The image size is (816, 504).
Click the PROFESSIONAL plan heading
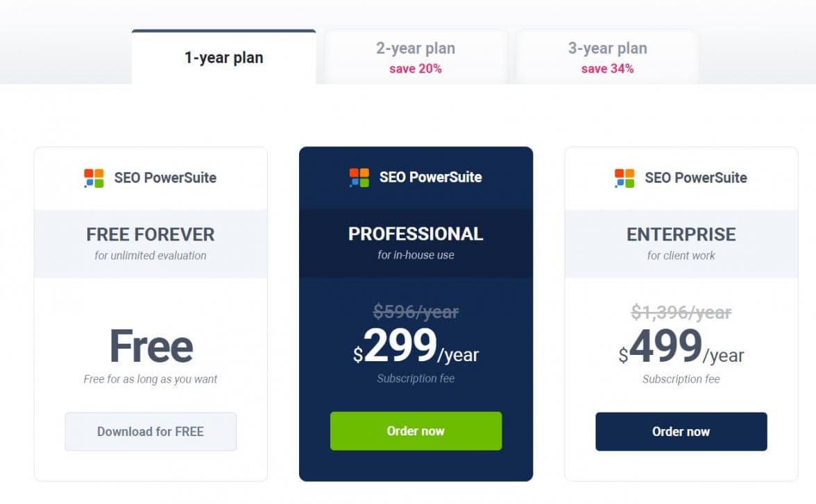416,234
